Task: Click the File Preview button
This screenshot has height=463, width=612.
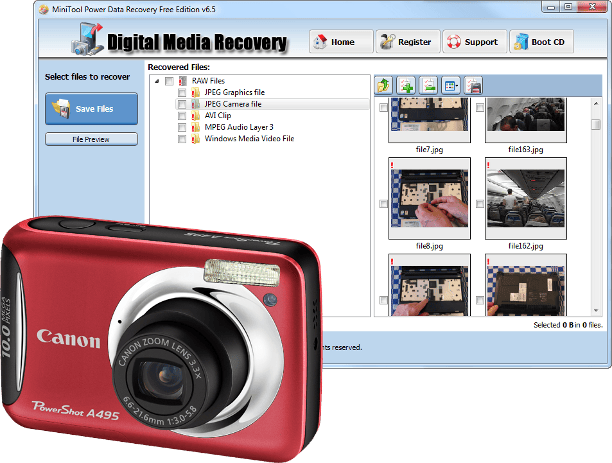Action: (x=91, y=139)
